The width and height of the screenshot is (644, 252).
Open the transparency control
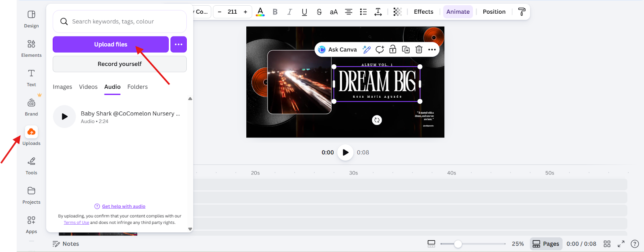point(398,12)
